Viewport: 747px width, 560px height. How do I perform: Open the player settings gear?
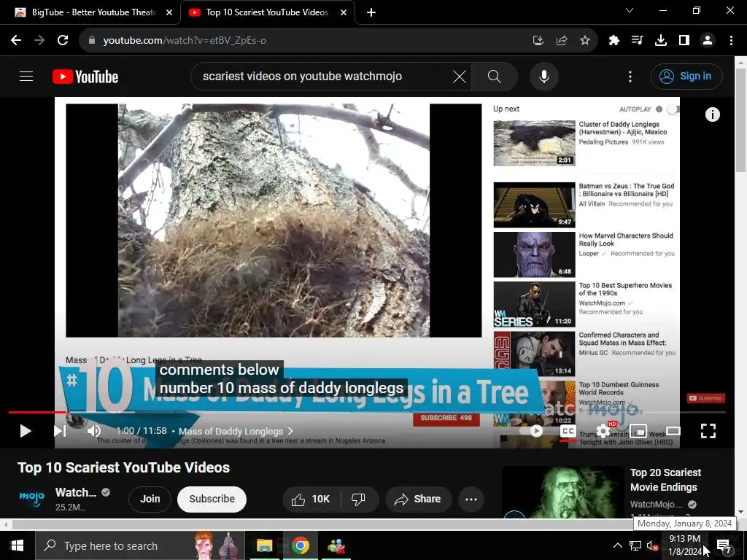point(603,431)
